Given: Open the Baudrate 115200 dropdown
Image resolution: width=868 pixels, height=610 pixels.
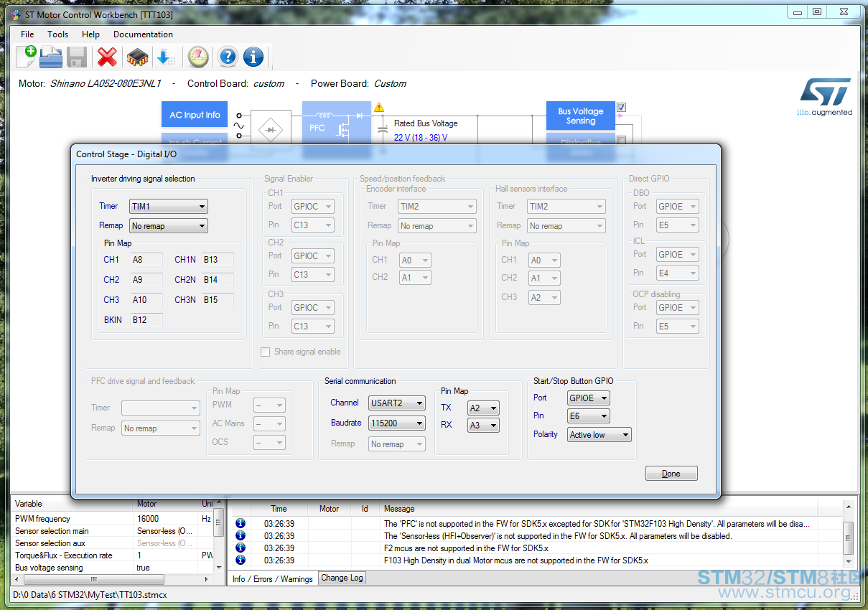Looking at the screenshot, I should (x=397, y=423).
